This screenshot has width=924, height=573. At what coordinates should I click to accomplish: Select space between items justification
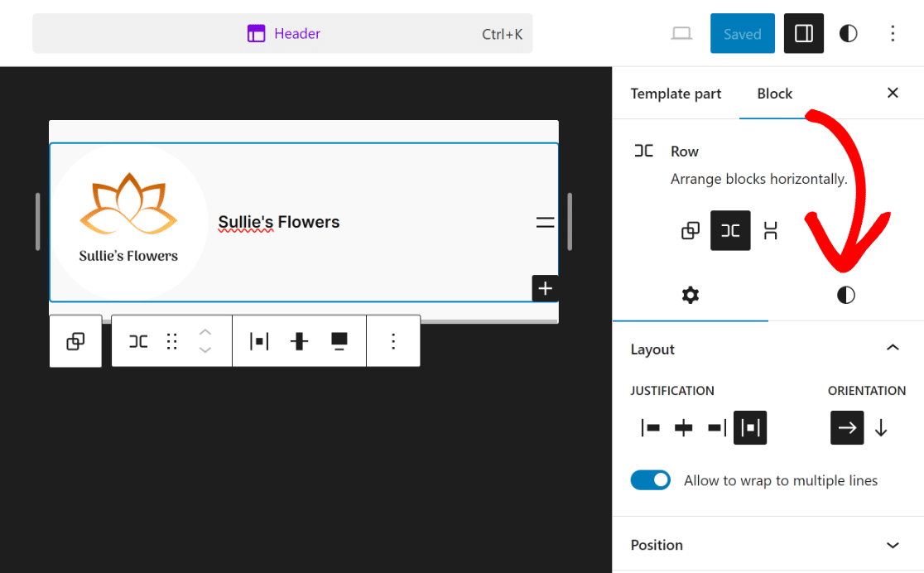(750, 427)
